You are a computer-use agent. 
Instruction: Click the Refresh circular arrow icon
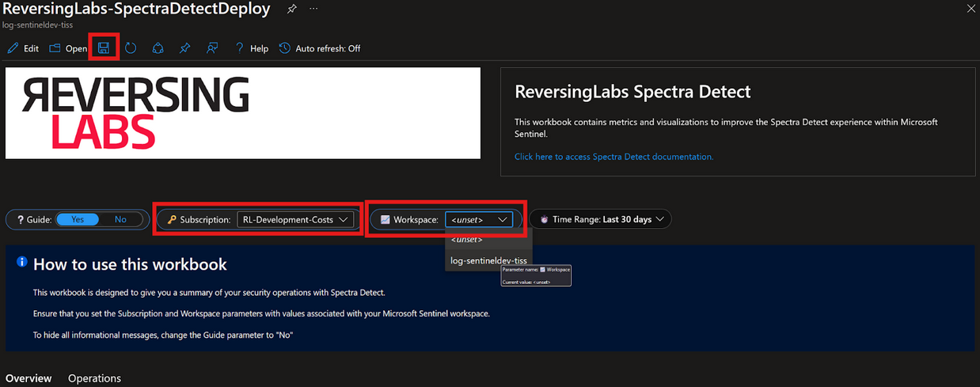coord(131,48)
